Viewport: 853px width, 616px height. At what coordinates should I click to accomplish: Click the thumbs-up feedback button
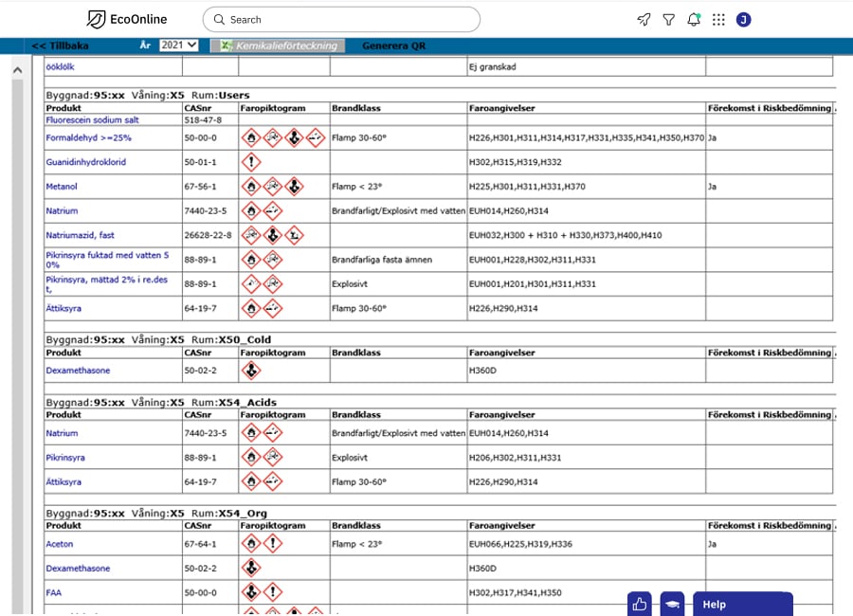click(640, 604)
